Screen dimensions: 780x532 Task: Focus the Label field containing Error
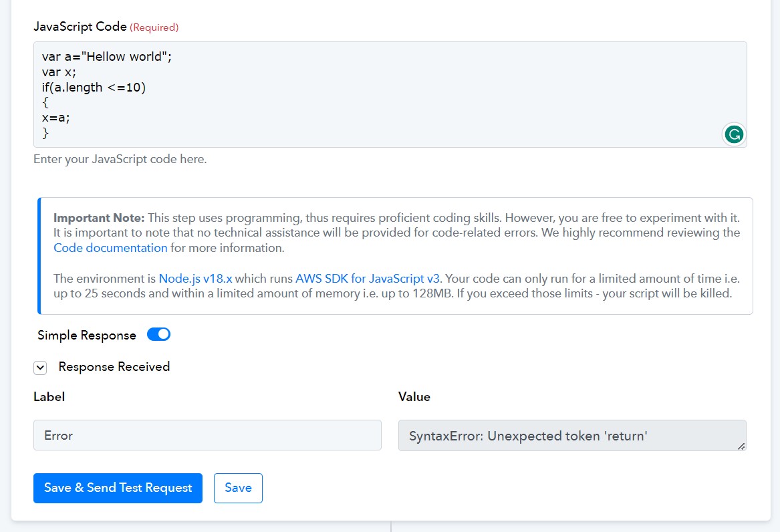[x=207, y=436]
